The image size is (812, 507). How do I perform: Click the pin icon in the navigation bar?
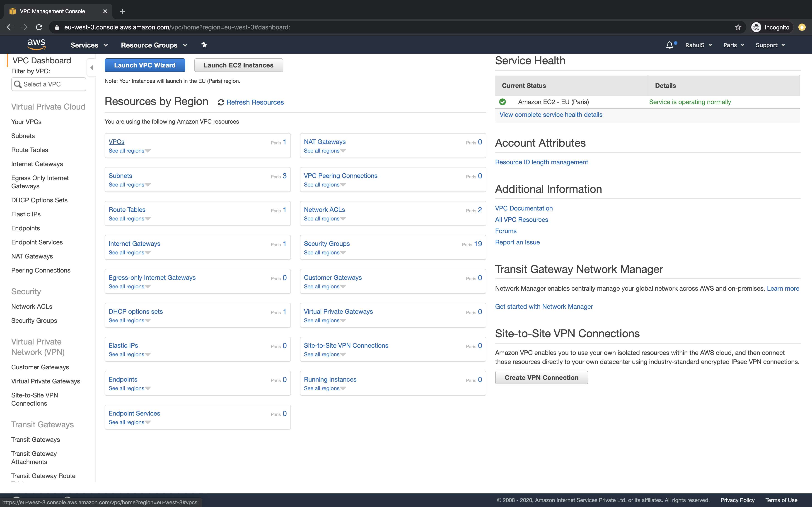tap(204, 45)
